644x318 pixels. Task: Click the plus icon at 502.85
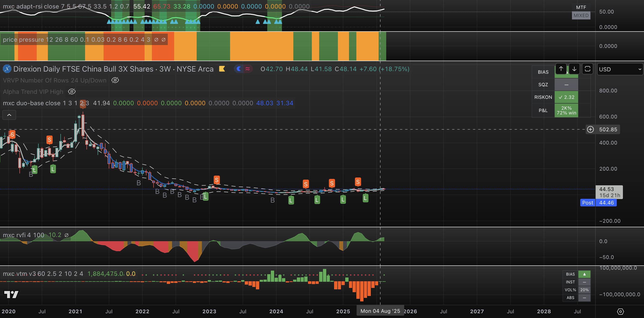click(590, 130)
